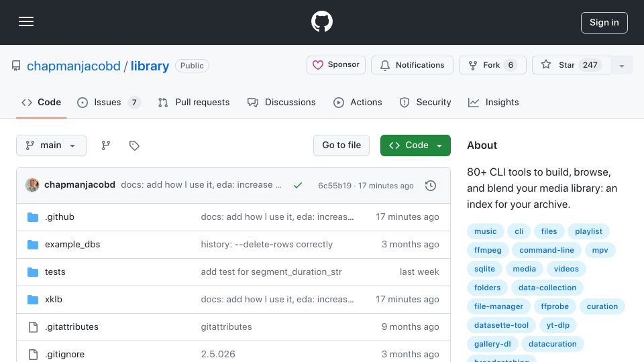Click the gallery-dl topic tag
644x362 pixels.
[x=492, y=344]
